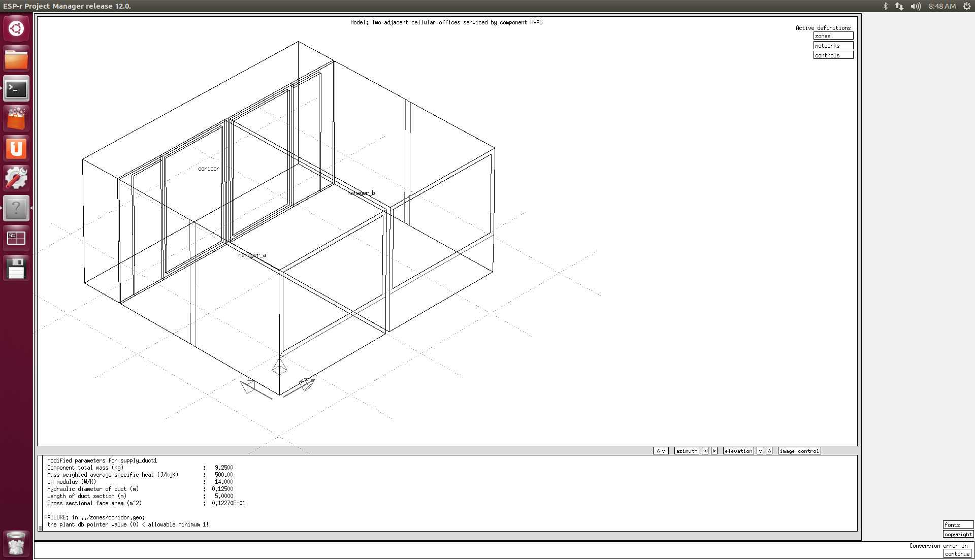Open System Settings wrench-gear icon

16,178
